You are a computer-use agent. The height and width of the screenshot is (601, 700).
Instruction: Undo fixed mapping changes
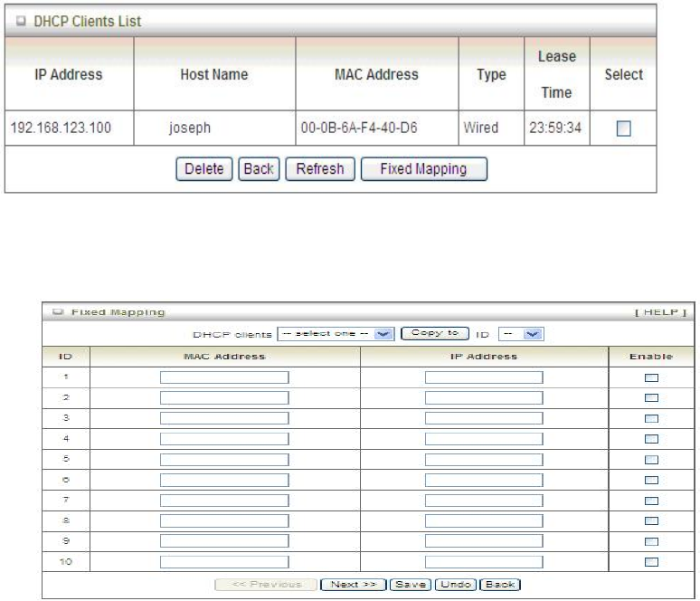[x=456, y=585]
